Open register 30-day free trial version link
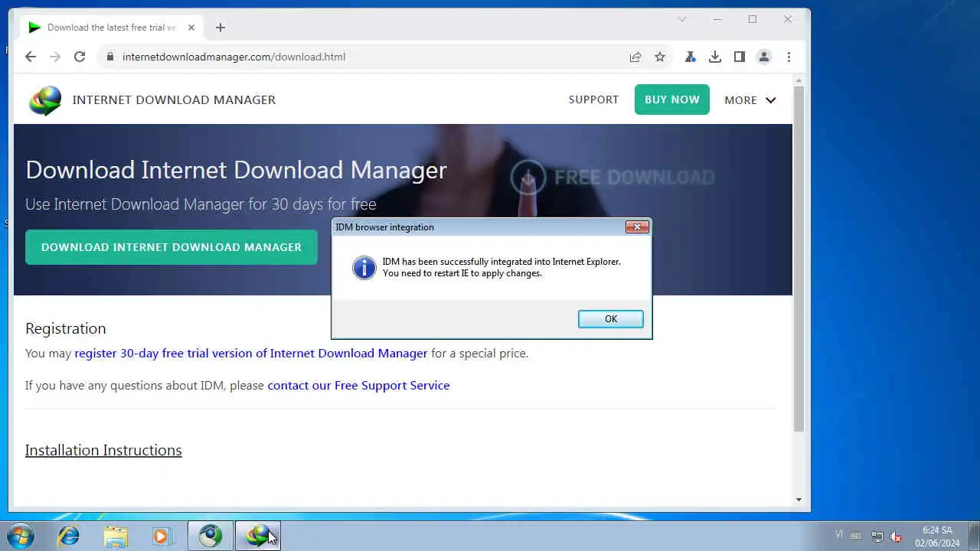This screenshot has height=551, width=980. [x=251, y=354]
